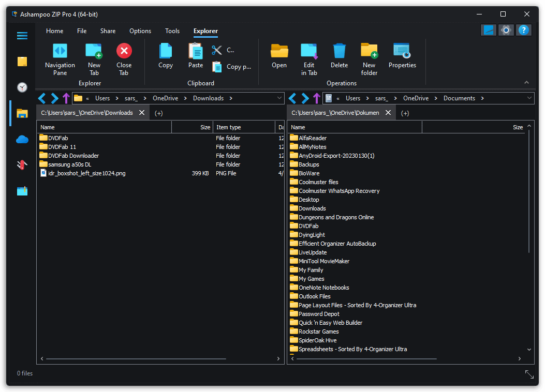Expand chevron after Documents in right path
Screen dimensions: 545x392
(482, 98)
